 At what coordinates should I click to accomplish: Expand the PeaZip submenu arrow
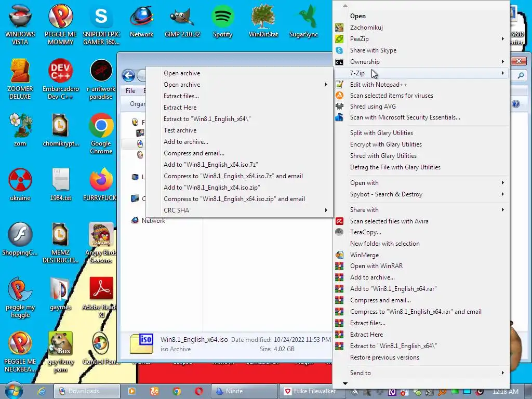[503, 38]
